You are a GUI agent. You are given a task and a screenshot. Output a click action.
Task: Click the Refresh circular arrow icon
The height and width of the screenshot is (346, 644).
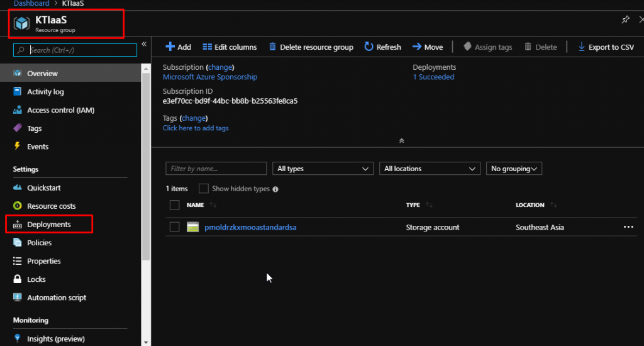pos(369,47)
